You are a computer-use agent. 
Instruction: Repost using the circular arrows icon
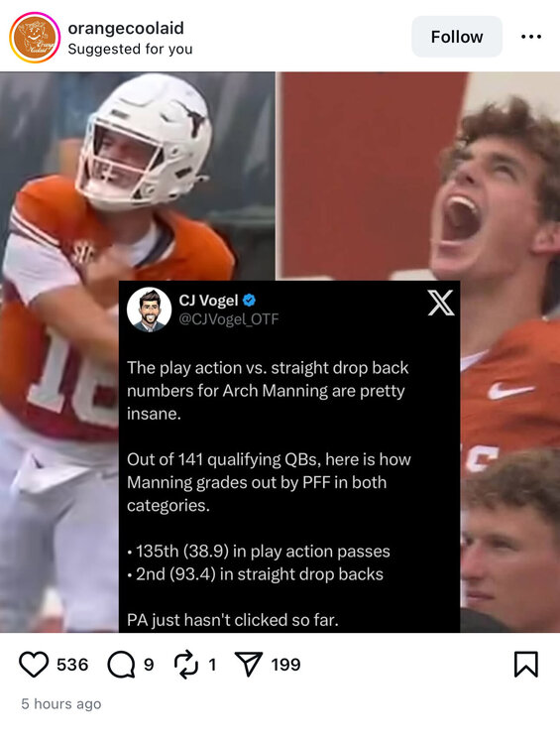pos(186,665)
